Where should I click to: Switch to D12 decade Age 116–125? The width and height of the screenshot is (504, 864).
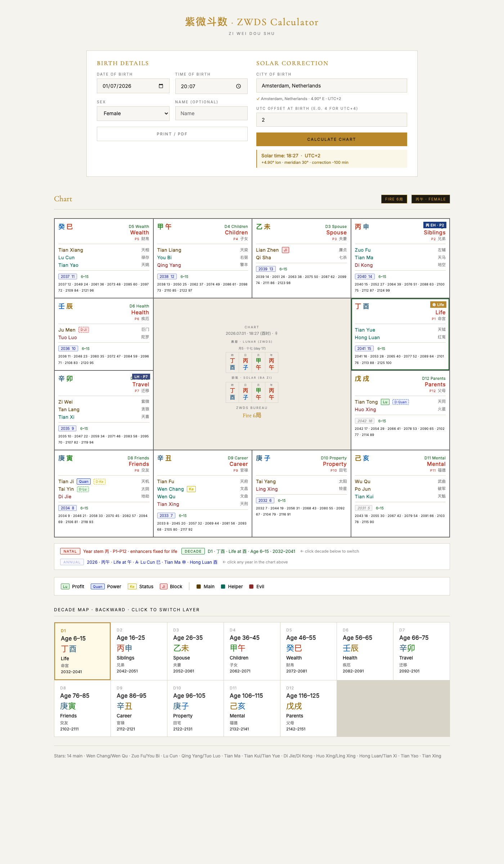pos(309,708)
